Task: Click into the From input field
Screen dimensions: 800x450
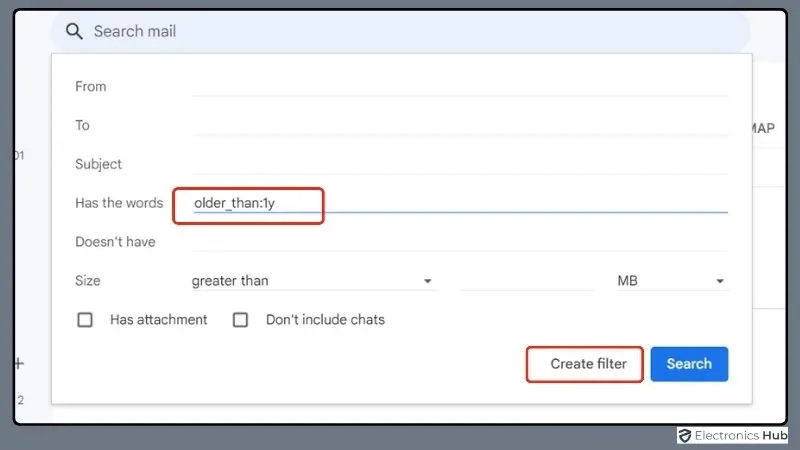Action: pos(460,86)
